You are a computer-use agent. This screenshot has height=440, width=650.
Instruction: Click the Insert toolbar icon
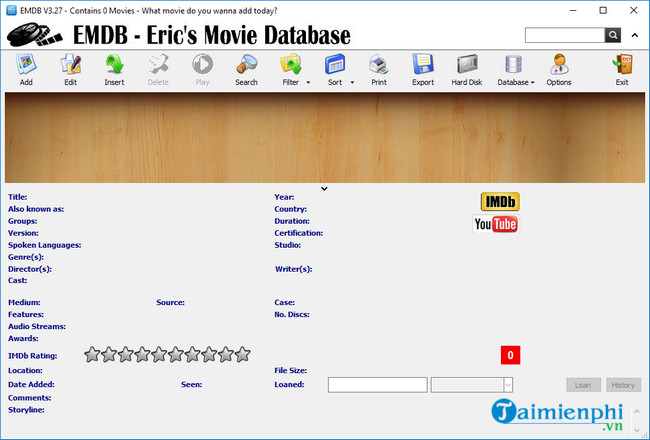coord(114,69)
